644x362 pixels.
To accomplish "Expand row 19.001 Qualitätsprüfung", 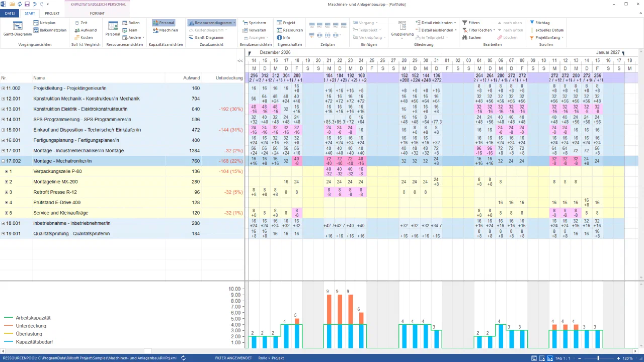I will 3,234.
